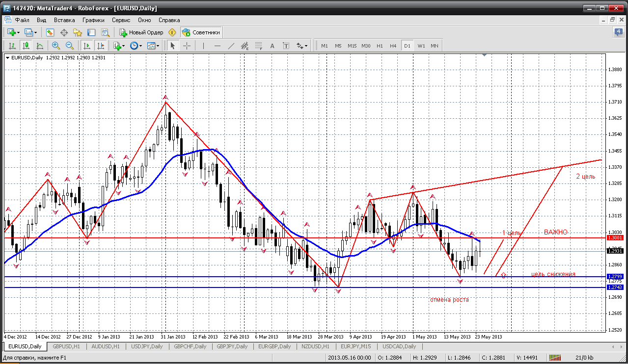Open the chart templates icon

click(x=151, y=46)
